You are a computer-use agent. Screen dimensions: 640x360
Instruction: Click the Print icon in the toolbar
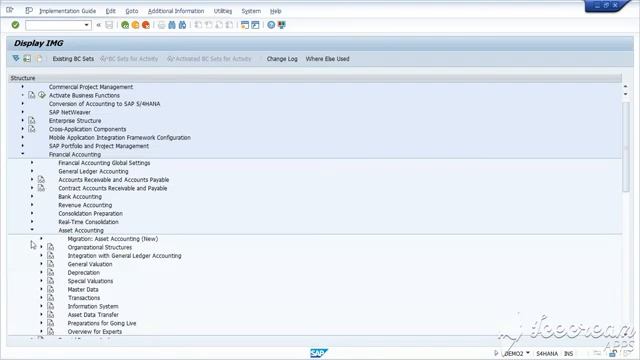tap(162, 25)
